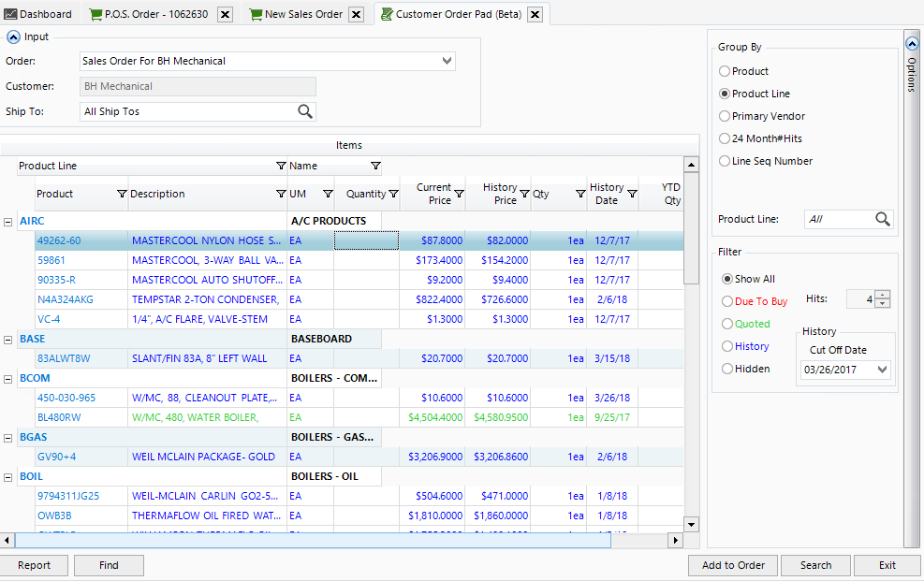Switch to the New Sales Order tab

tap(303, 14)
